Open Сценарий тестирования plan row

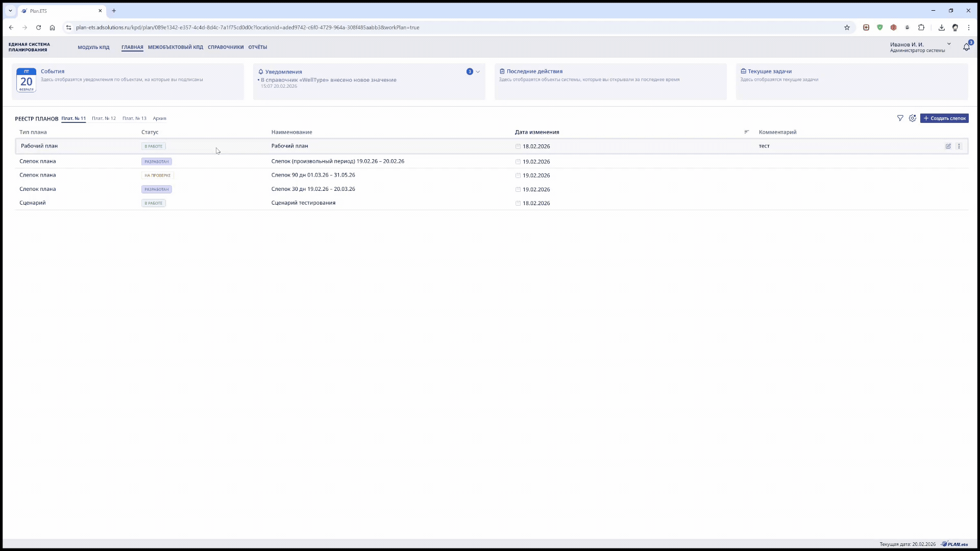click(303, 203)
